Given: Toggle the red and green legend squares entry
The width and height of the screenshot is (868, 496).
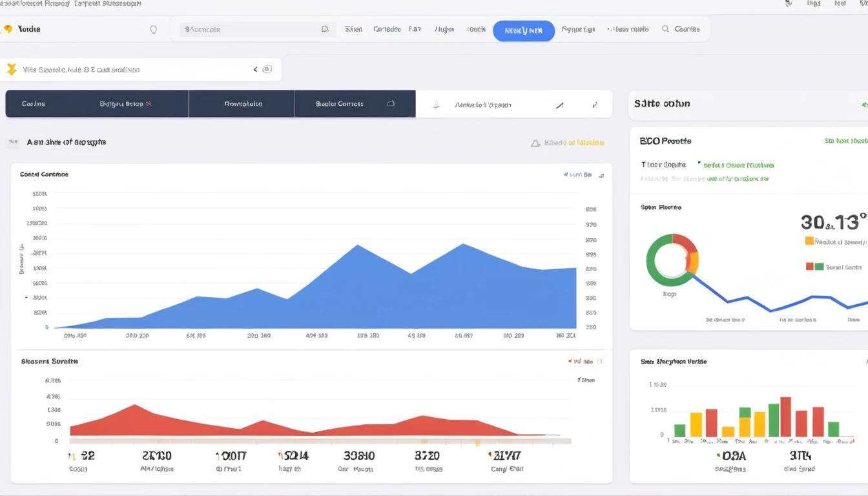Looking at the screenshot, I should click(814, 267).
